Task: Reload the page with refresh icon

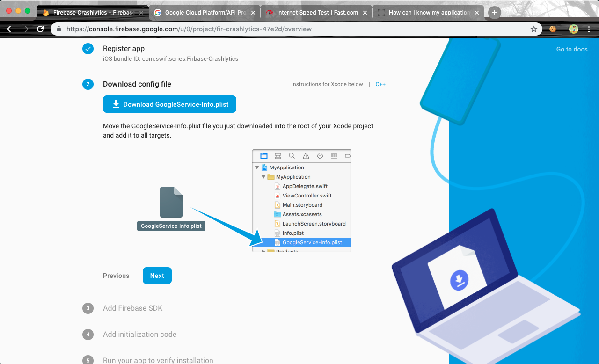Action: coord(40,29)
